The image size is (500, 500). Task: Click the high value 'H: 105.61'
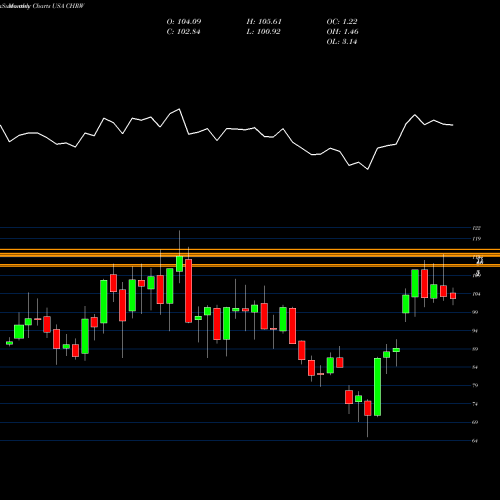(264, 22)
